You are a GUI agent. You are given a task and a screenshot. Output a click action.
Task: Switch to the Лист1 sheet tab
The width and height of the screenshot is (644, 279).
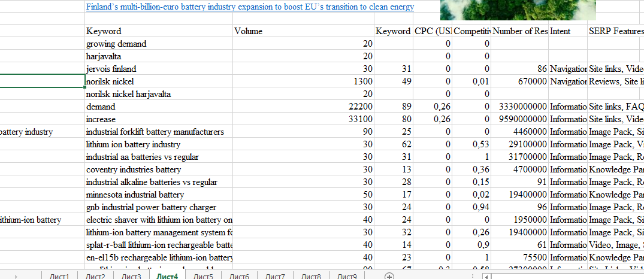coord(59,276)
